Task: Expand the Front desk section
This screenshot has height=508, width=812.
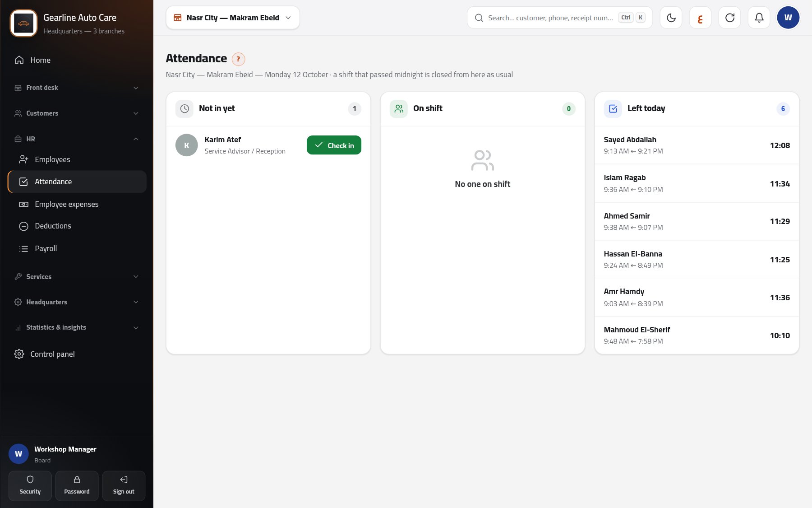Action: coord(77,88)
